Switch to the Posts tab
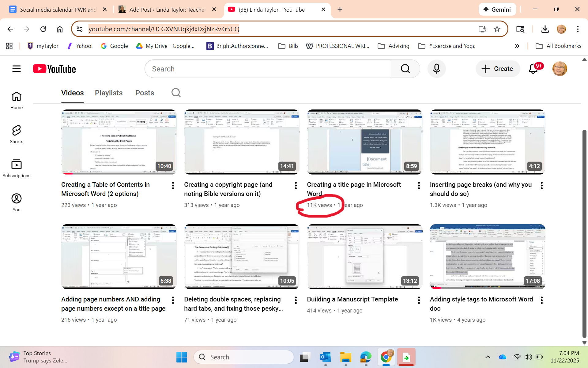588x368 pixels. pyautogui.click(x=145, y=93)
